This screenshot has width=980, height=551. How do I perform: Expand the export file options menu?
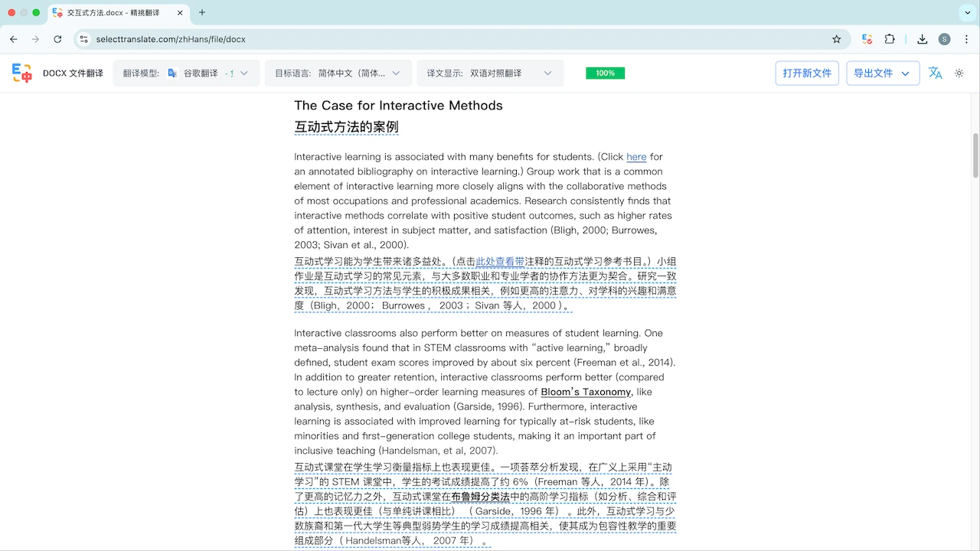coord(906,73)
